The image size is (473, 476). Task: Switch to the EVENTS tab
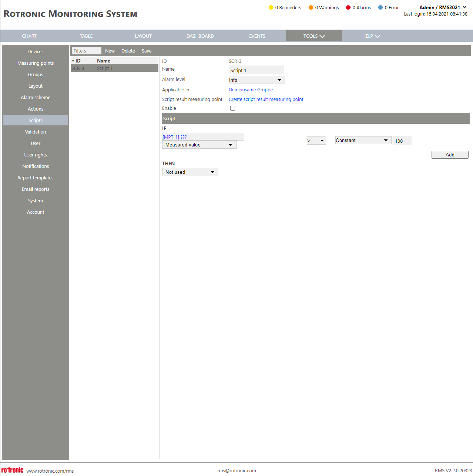(x=257, y=36)
